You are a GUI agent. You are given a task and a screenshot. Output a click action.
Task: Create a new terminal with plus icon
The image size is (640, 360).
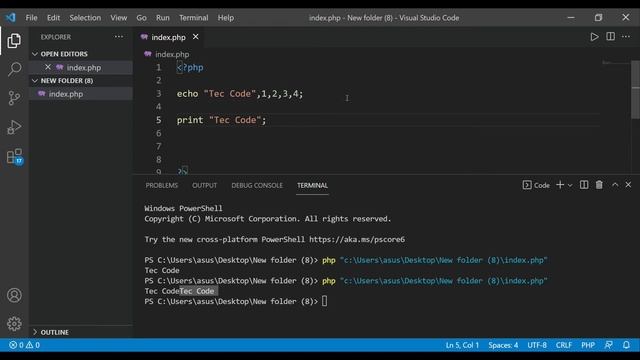click(560, 185)
